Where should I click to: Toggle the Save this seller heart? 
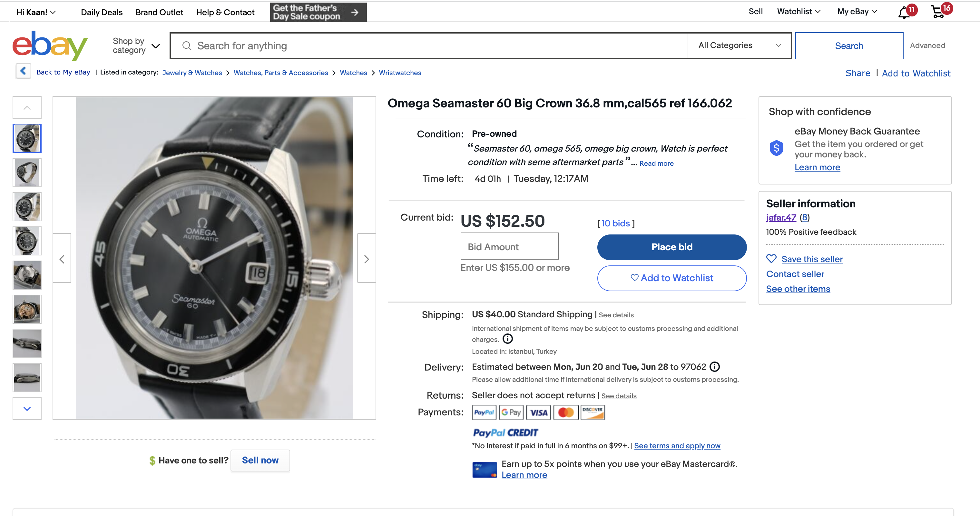(x=771, y=259)
